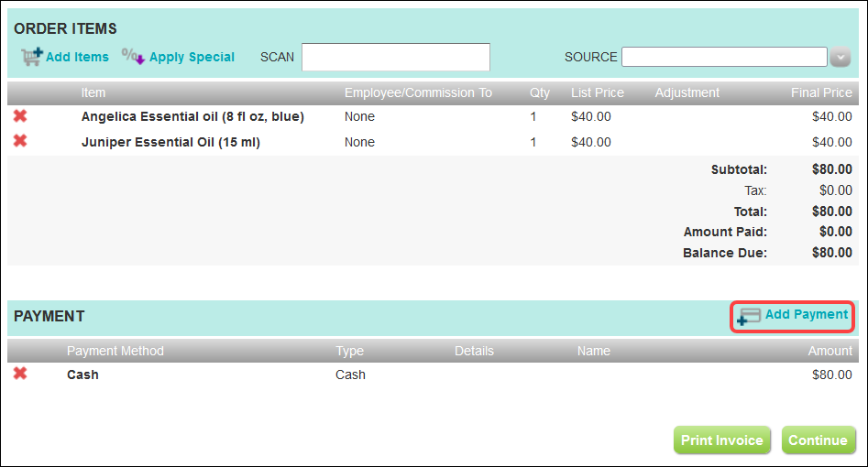Screen dimensions: 868x467
Task: Click the green Continue button
Action: click(x=819, y=440)
